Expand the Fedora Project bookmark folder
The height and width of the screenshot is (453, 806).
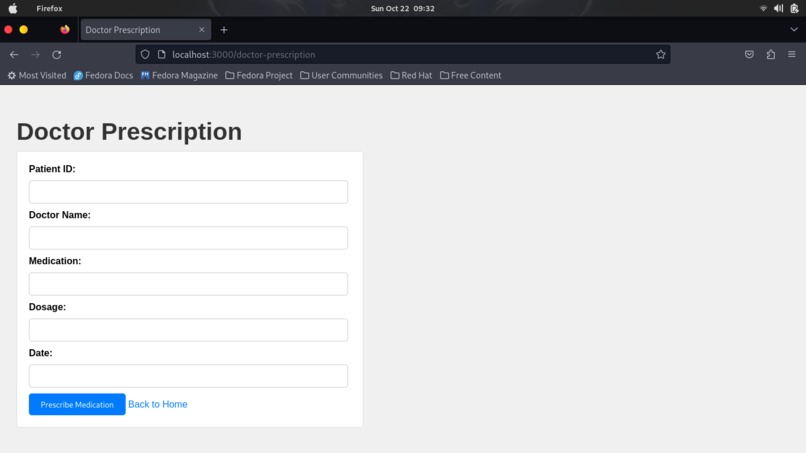coord(259,75)
